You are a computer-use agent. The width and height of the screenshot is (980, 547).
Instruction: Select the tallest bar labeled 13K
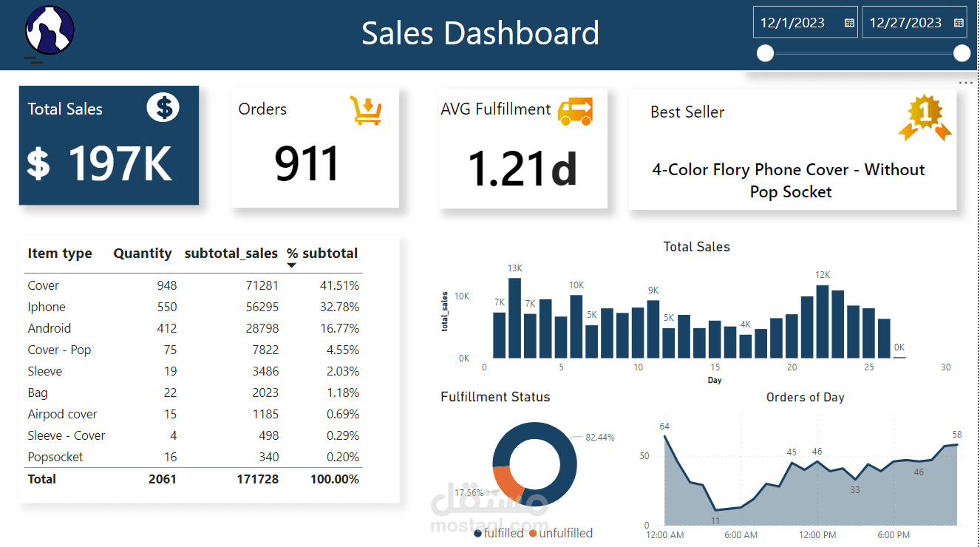point(514,318)
